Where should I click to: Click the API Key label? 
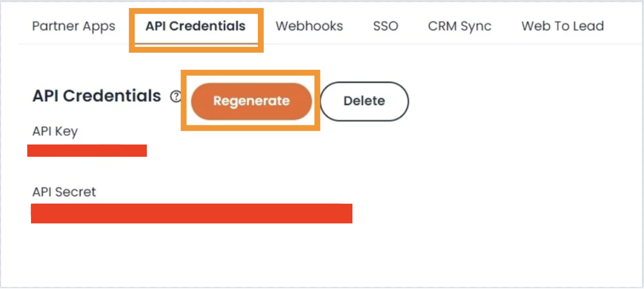55,131
